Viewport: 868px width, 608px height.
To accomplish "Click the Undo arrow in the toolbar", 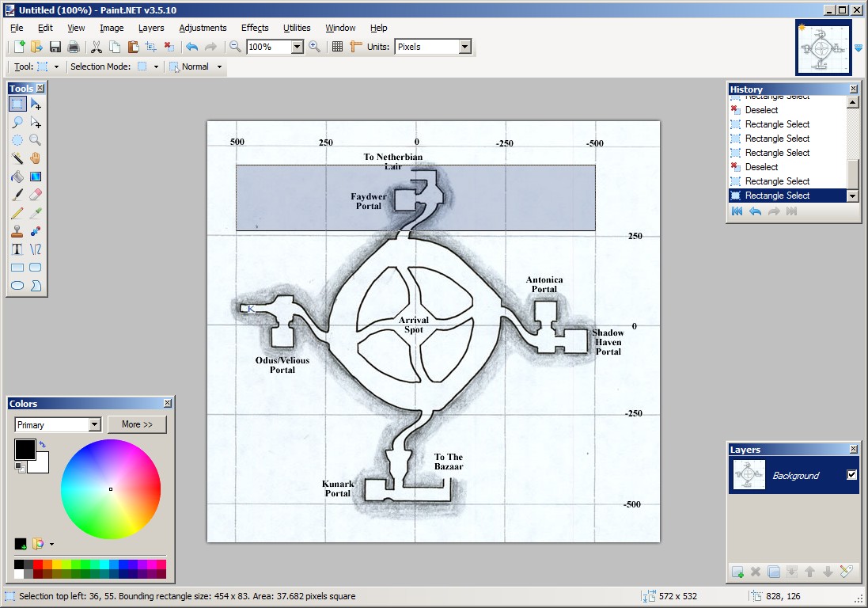I will coord(192,47).
